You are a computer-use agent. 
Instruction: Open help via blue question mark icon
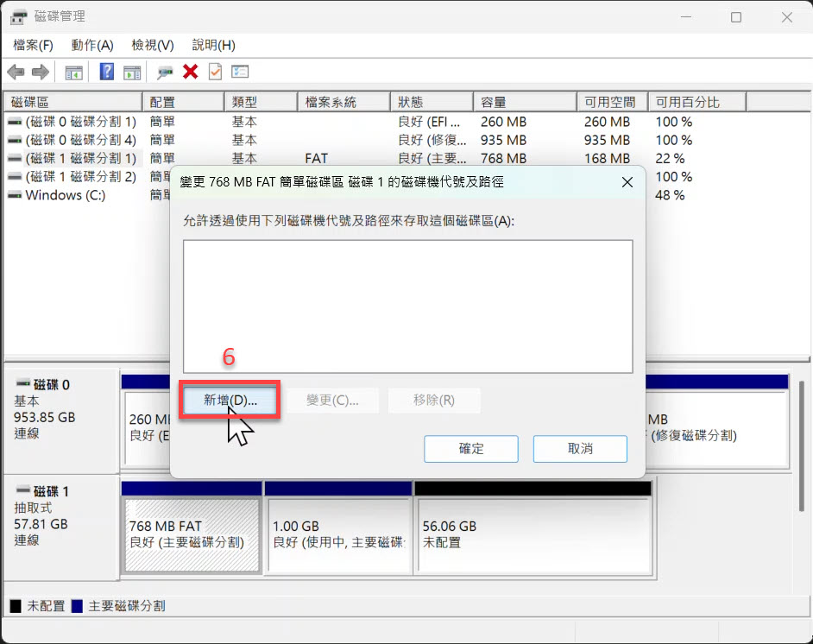pyautogui.click(x=107, y=72)
